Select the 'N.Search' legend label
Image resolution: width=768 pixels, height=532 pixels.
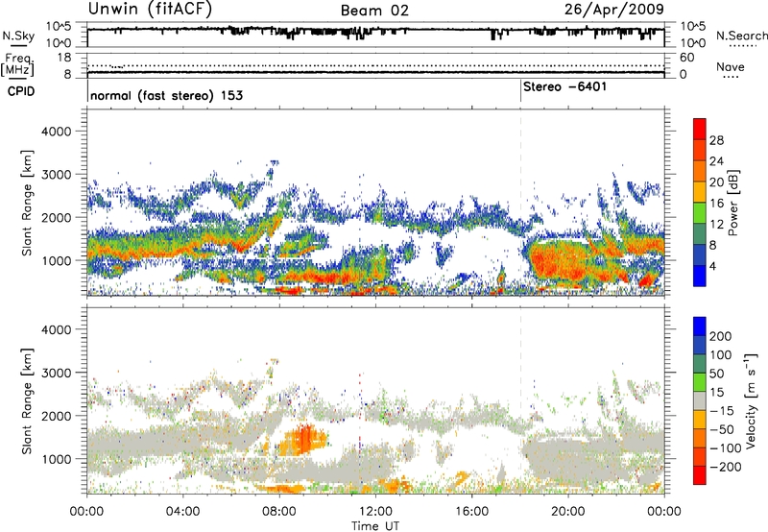pos(742,36)
